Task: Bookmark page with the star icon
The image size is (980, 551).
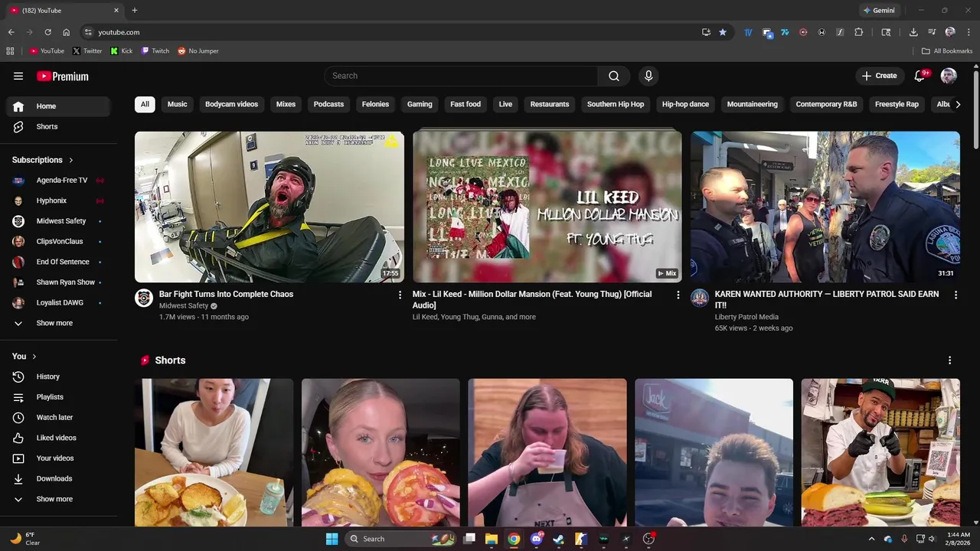Action: 723,32
